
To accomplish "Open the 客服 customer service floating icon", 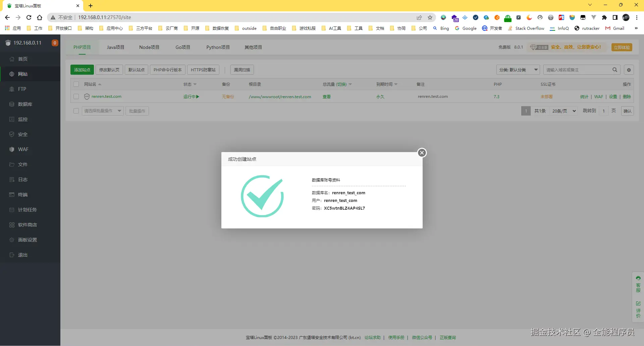I will pos(638,285).
